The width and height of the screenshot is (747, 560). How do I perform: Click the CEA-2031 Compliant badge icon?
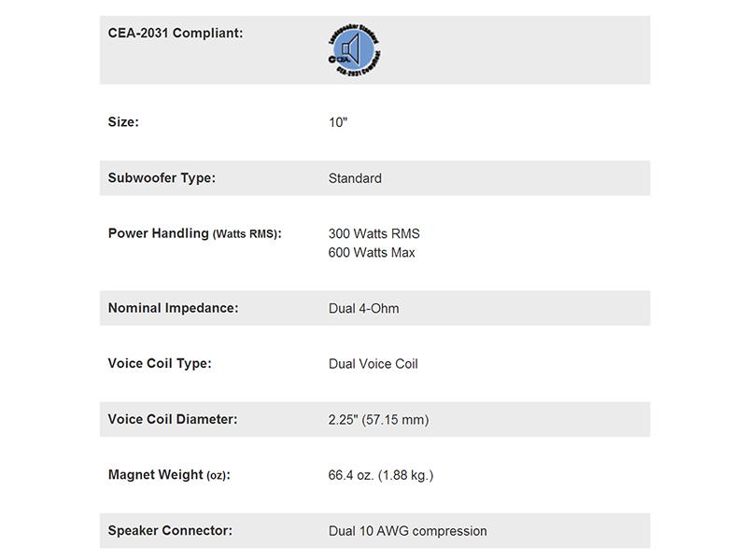coord(356,49)
